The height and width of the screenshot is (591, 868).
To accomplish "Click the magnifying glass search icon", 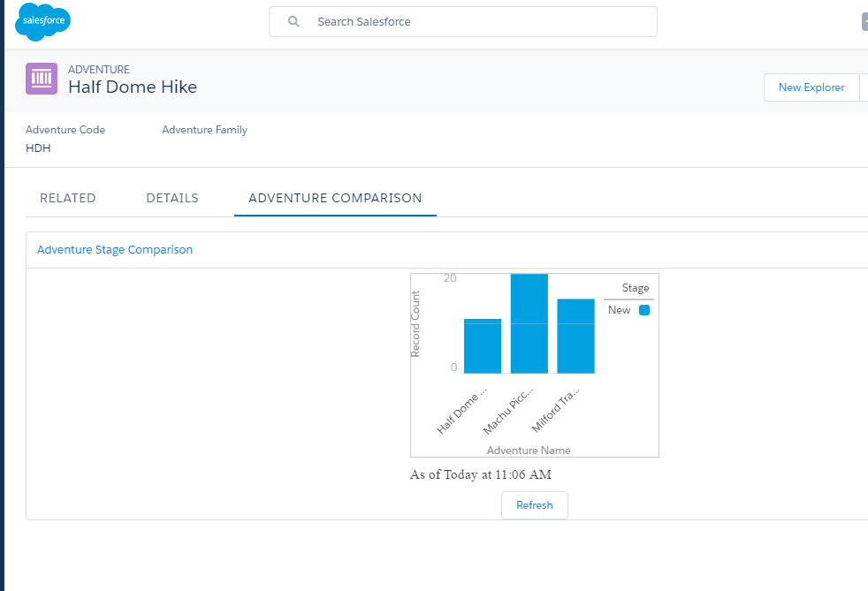I will coord(294,21).
